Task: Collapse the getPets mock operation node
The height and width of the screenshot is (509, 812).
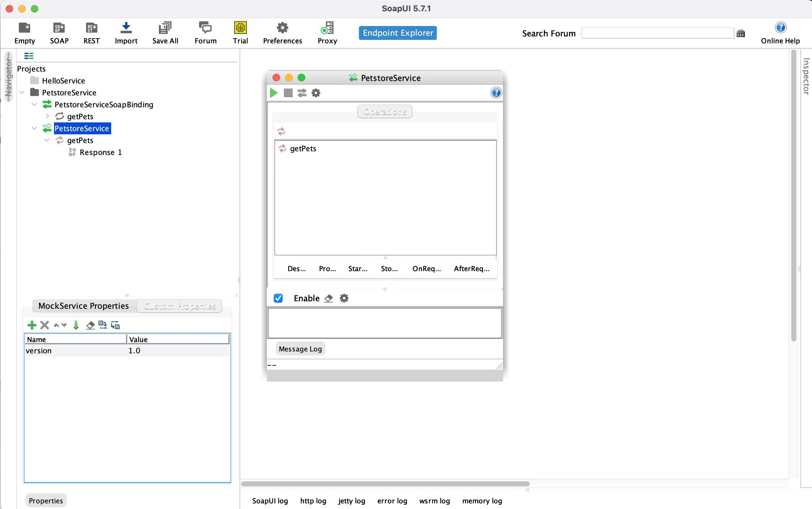Action: point(47,140)
